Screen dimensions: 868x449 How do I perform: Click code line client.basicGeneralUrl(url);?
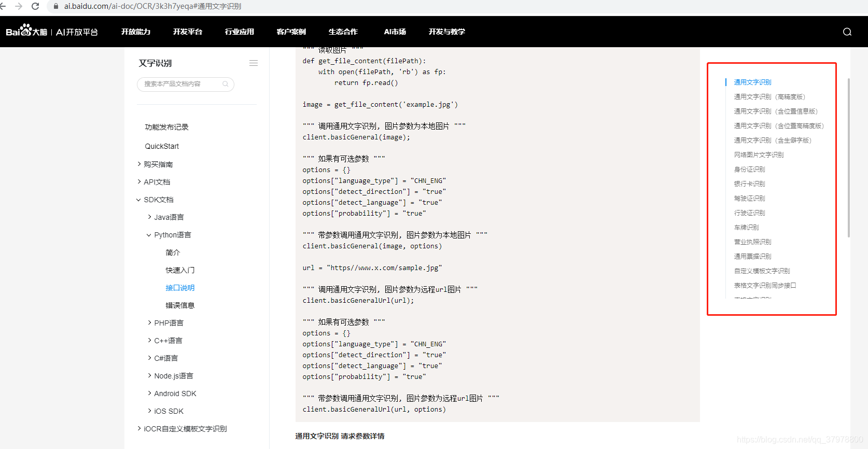pyautogui.click(x=358, y=301)
